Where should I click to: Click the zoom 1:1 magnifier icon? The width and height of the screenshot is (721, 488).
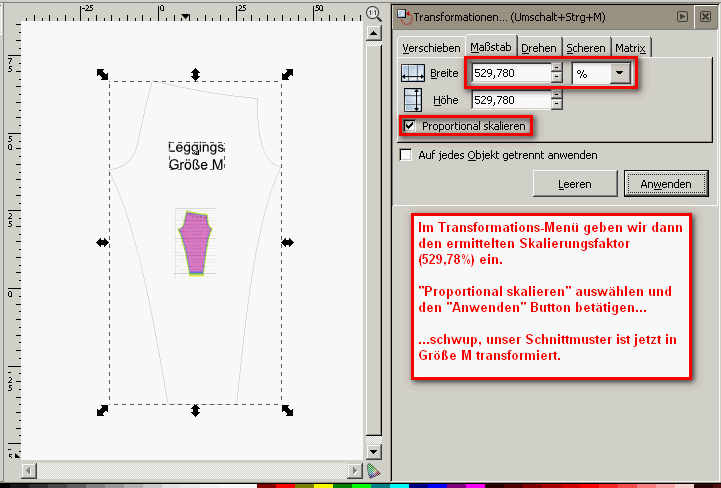(373, 13)
